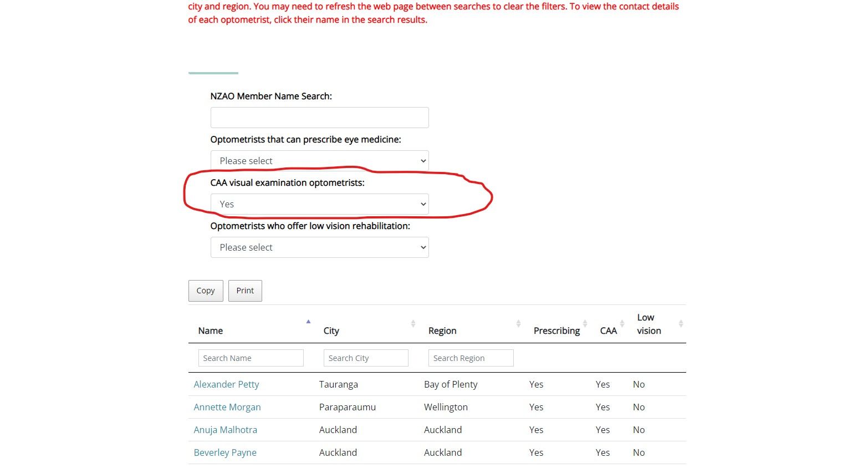Open the low vision rehabilitation dropdown
The image size is (868, 468).
pyautogui.click(x=319, y=247)
